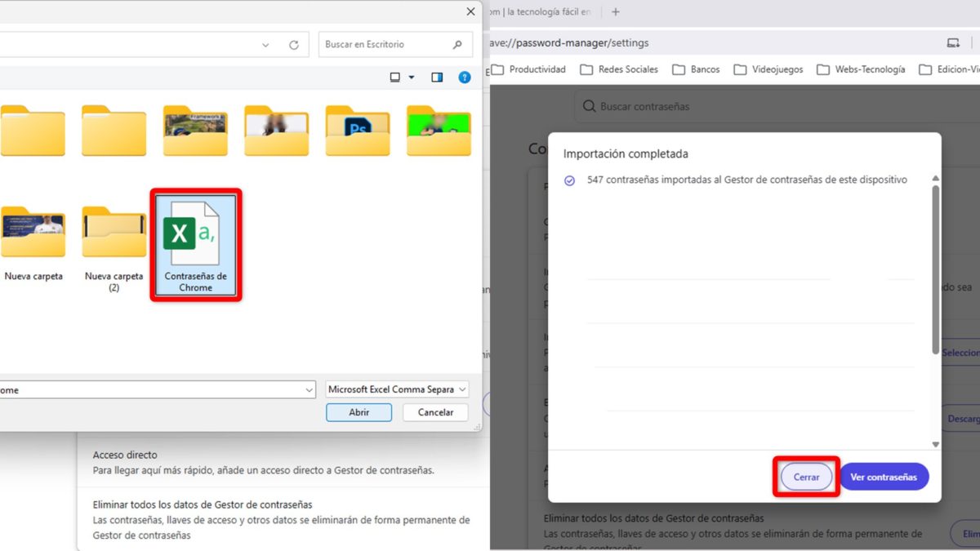
Task: Open the Webs-Tecnología bookmarks folder
Action: click(861, 69)
